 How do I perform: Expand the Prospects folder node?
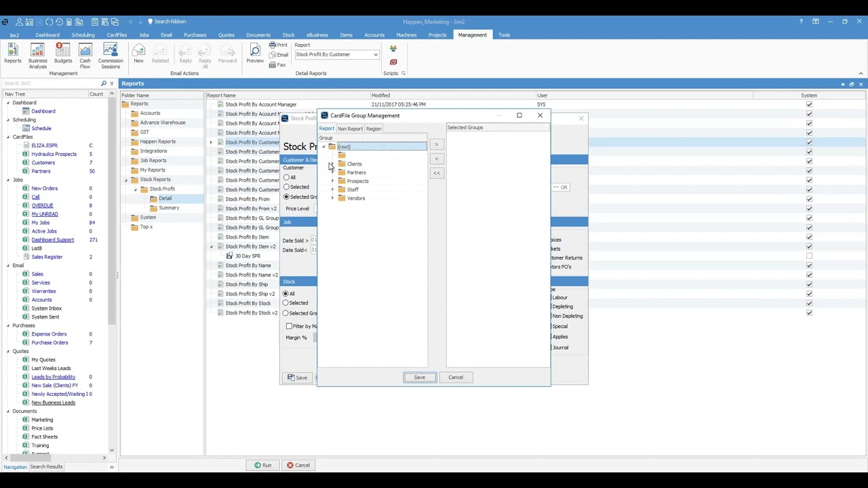pyautogui.click(x=333, y=181)
